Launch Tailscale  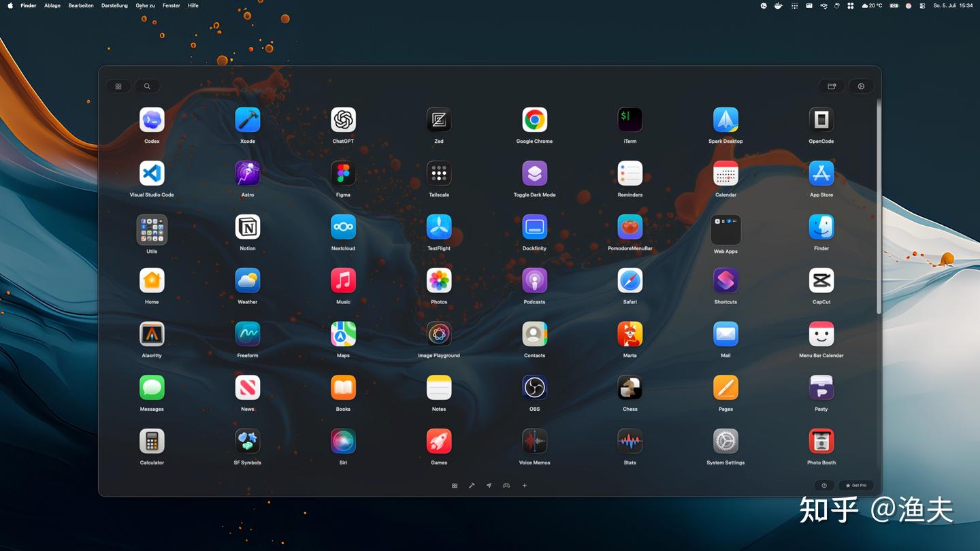(439, 173)
